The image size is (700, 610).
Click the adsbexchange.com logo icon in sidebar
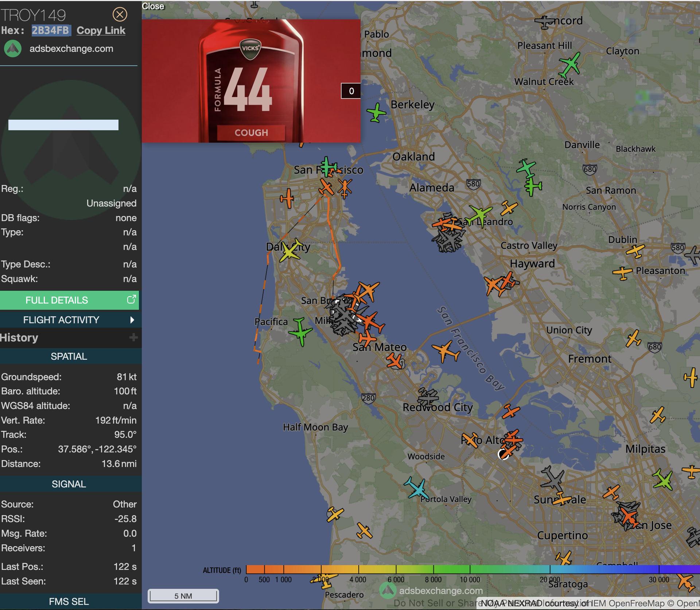[13, 49]
